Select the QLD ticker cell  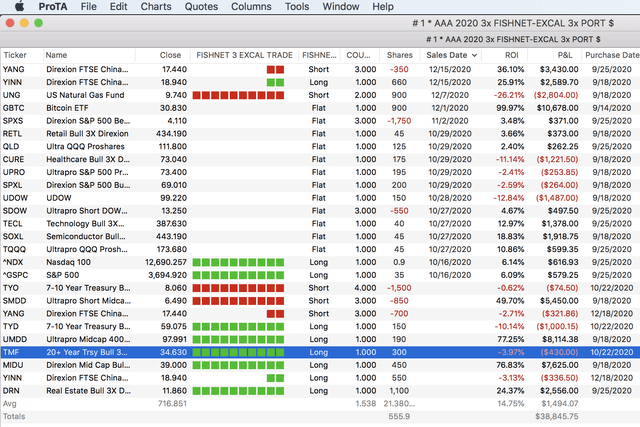11,147
